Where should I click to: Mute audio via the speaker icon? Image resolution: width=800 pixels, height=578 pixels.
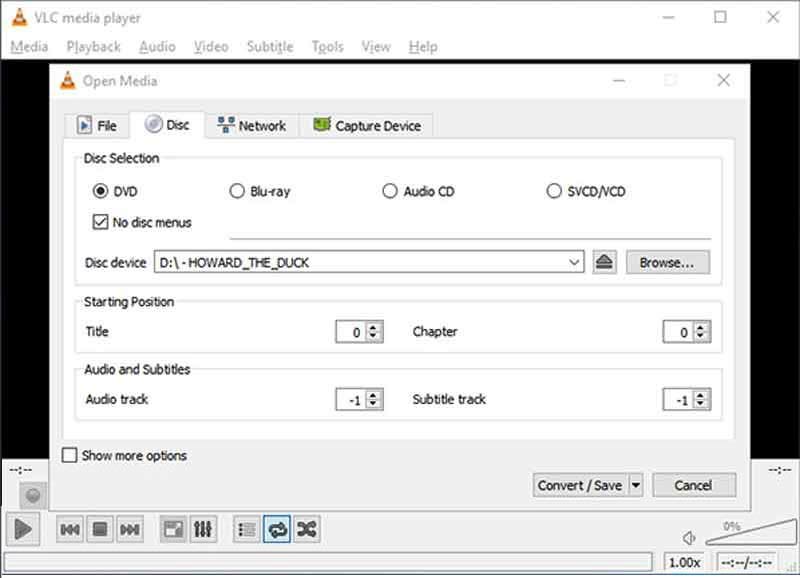[689, 538]
